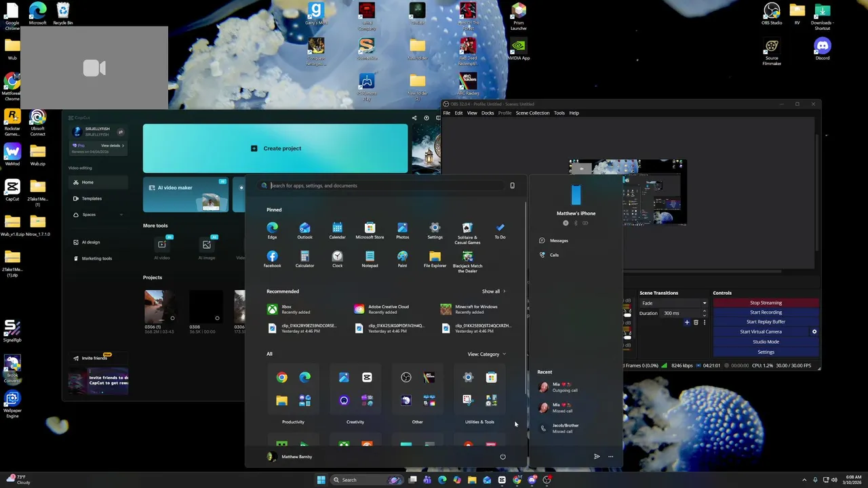This screenshot has width=868, height=488.
Task: Open Discord desktop shortcut
Action: (823, 49)
